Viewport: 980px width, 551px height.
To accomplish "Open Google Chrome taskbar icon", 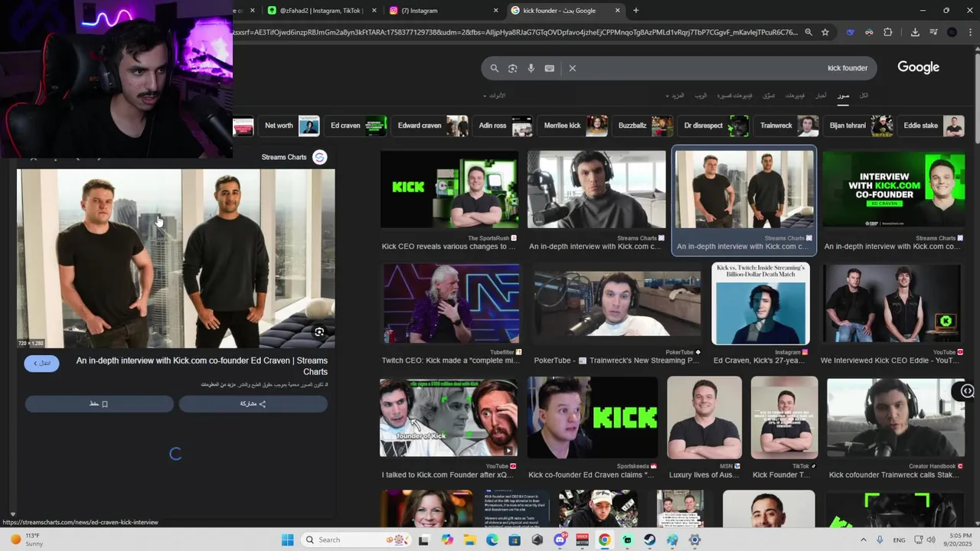I will [x=605, y=540].
